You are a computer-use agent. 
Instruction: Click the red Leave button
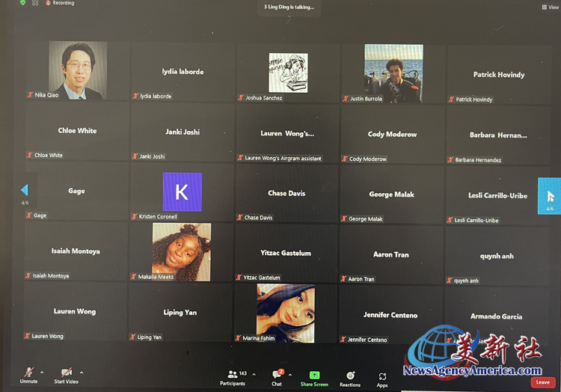tap(543, 382)
